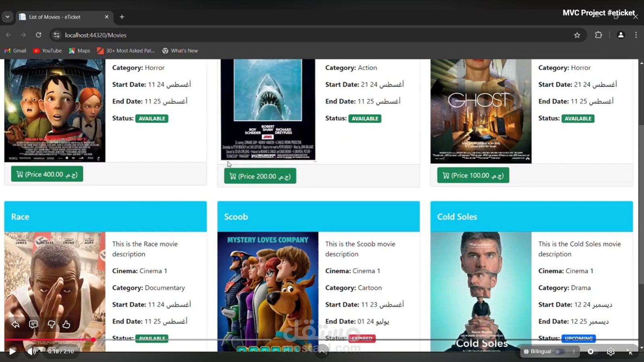644x362 pixels.
Task: Click the Ghost movie poster
Action: (x=481, y=111)
